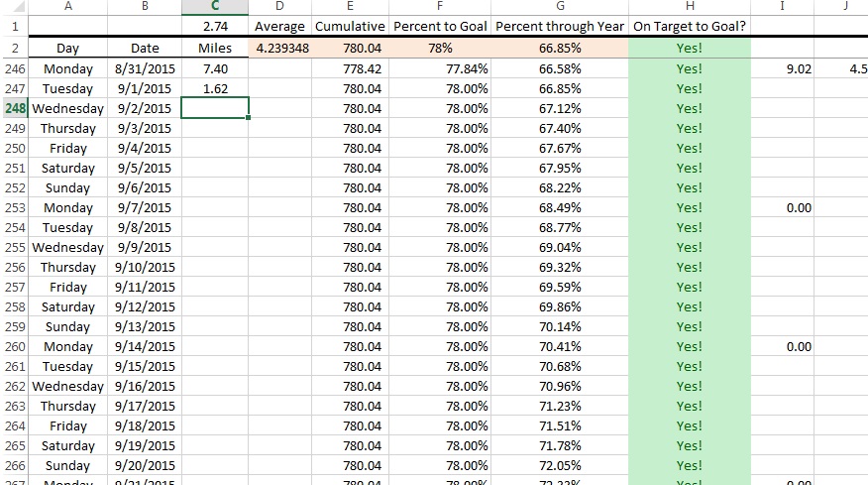The image size is (868, 485).
Task: Click the 'Percent to Goal' header cell
Action: [440, 26]
